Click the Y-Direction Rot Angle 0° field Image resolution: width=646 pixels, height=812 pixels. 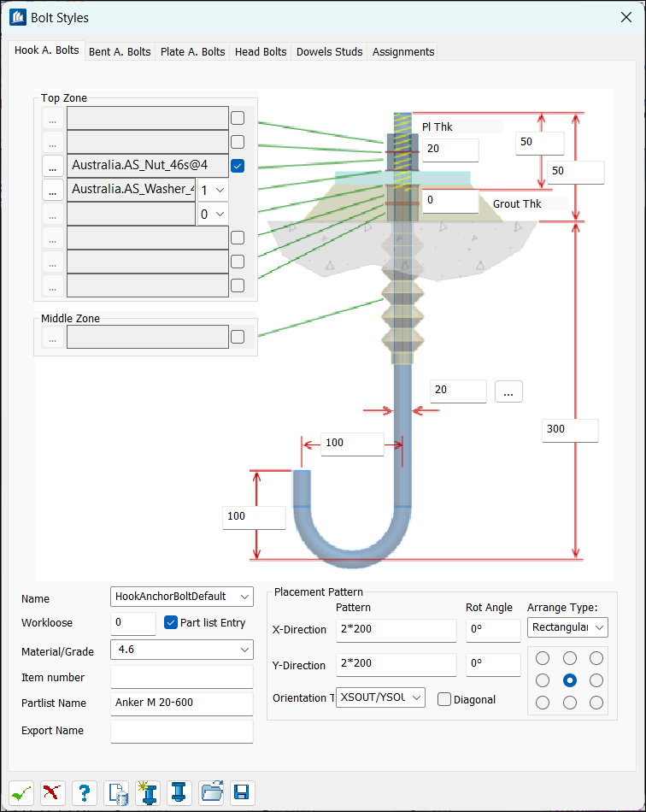[493, 664]
